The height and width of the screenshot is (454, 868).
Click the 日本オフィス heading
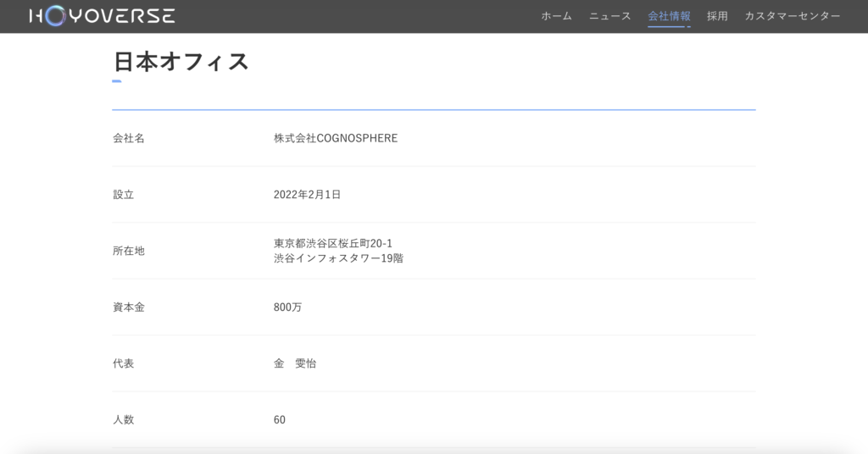coord(181,62)
